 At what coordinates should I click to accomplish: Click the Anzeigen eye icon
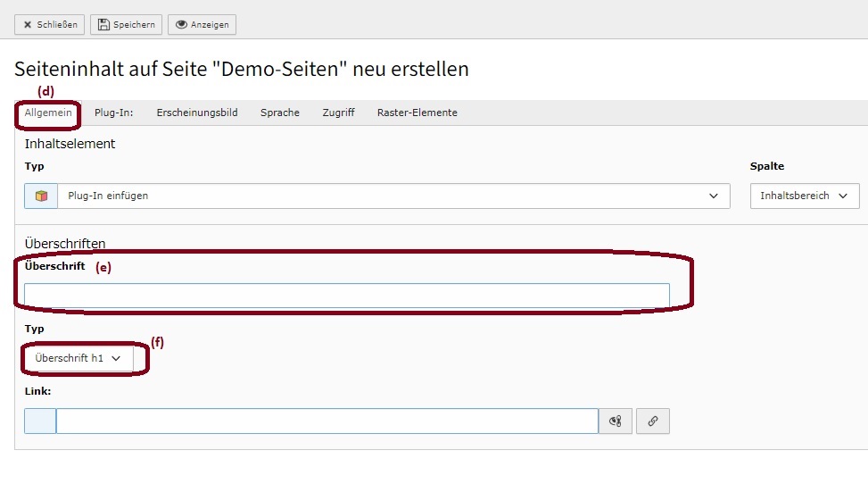pos(181,24)
